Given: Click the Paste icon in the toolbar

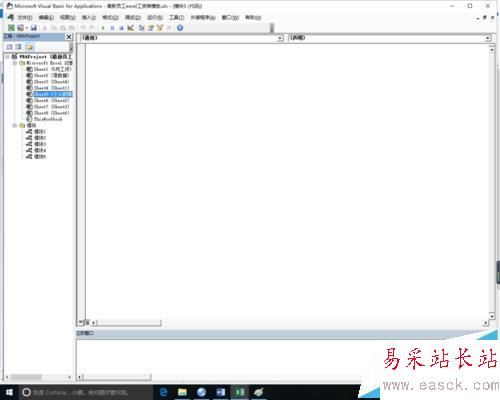Looking at the screenshot, I should click(63, 28).
